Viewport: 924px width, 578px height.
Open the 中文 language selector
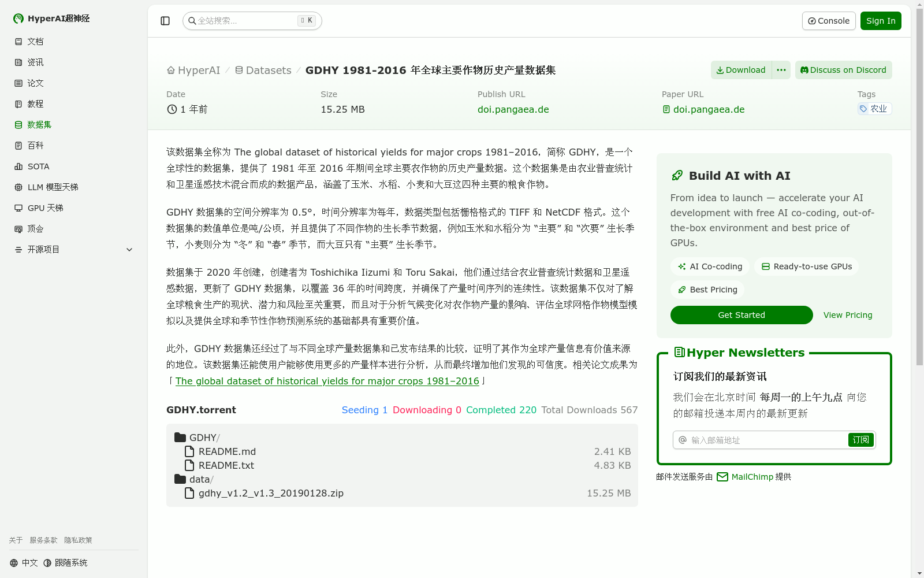click(24, 563)
